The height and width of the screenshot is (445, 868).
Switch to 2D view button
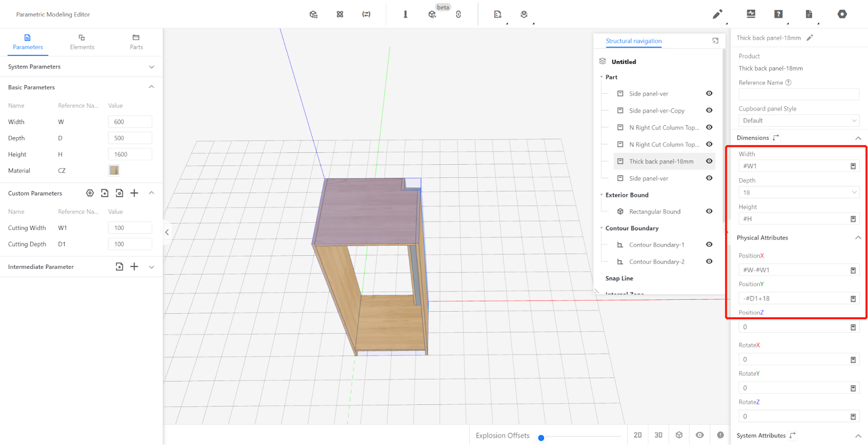pyautogui.click(x=637, y=435)
